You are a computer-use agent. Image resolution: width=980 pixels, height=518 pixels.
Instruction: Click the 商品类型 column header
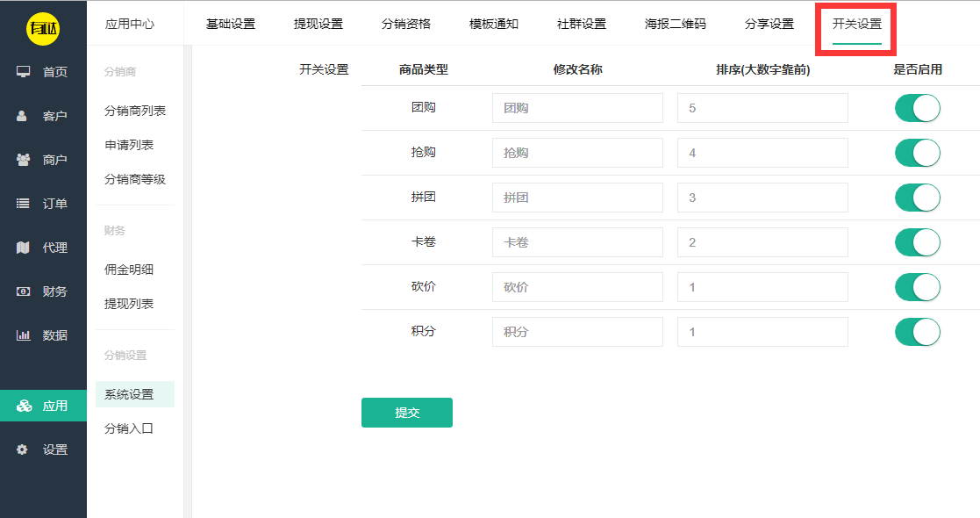(424, 69)
